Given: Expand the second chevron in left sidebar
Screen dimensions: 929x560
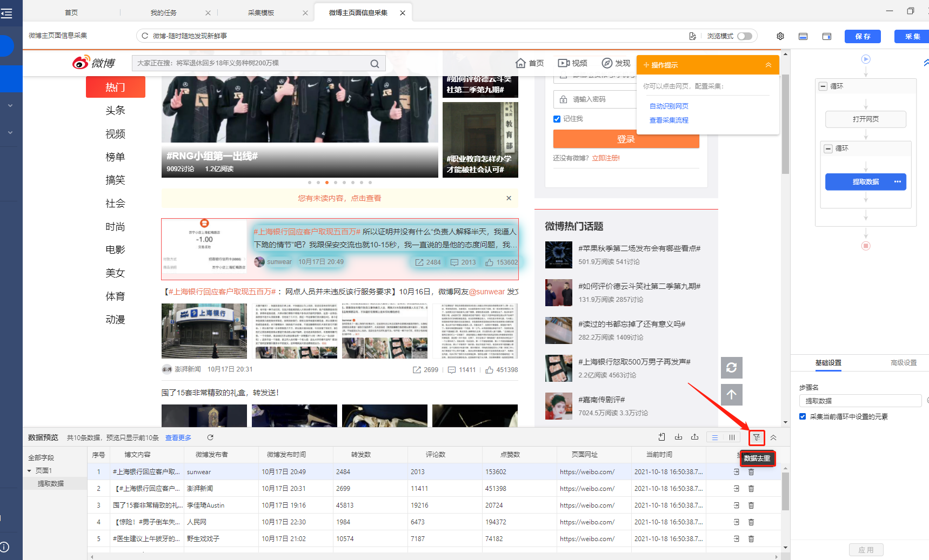Looking at the screenshot, I should 10,132.
